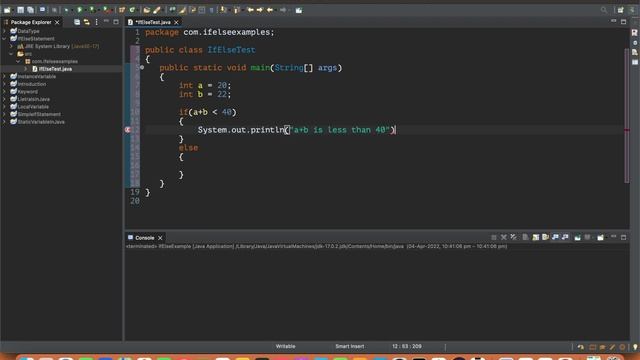Maximize the Console view

[x=623, y=237]
